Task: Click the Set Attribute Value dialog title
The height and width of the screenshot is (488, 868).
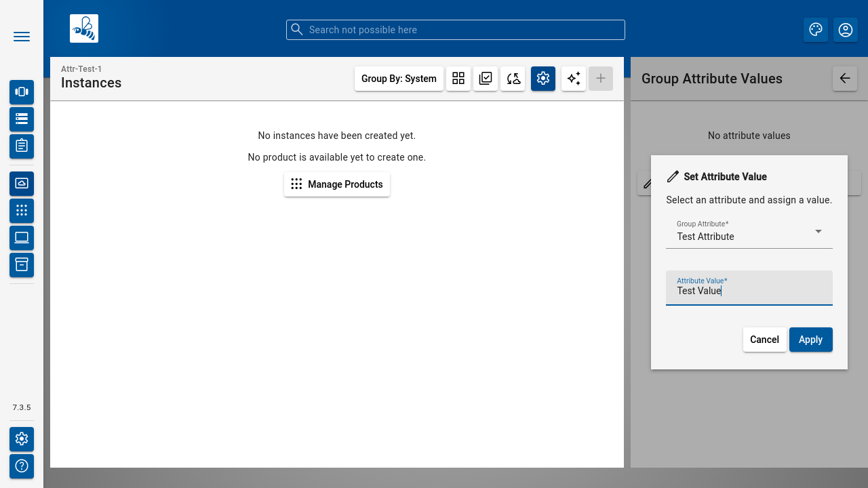Action: coord(726,176)
